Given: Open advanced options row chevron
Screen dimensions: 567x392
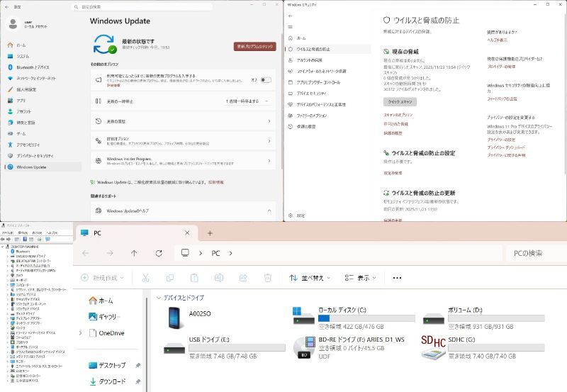Looking at the screenshot, I should tap(269, 141).
